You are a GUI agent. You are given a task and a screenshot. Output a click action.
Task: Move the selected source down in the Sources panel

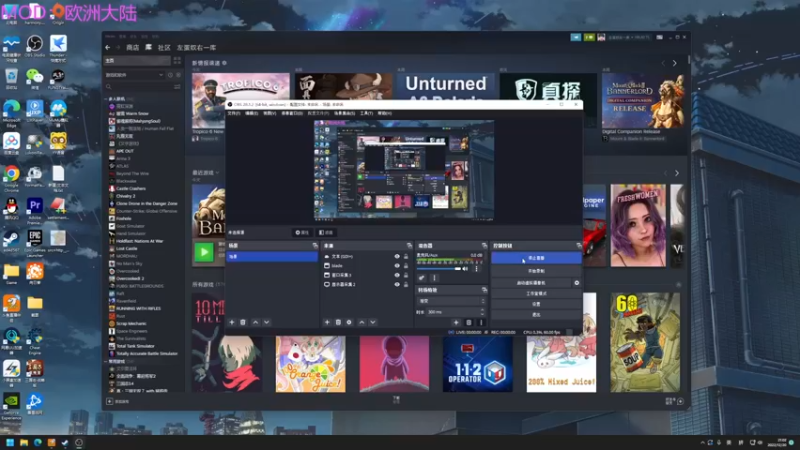point(372,322)
